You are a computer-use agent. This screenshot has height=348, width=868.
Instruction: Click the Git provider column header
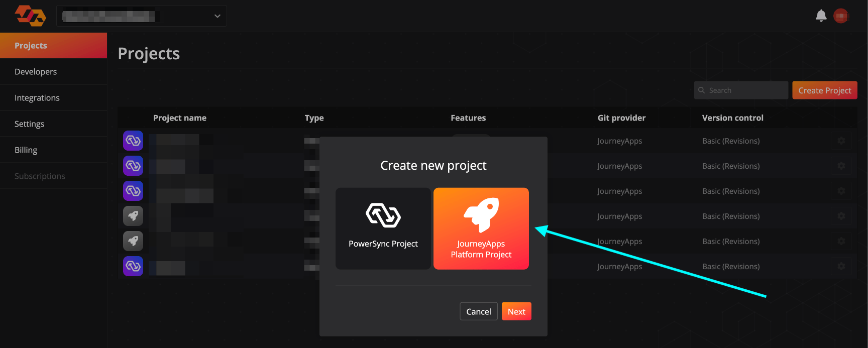pyautogui.click(x=621, y=118)
